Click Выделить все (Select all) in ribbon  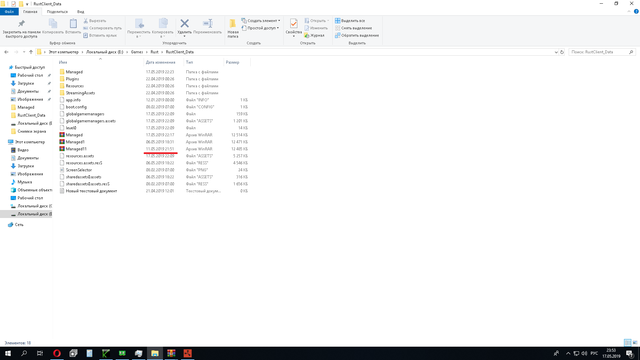[350, 20]
